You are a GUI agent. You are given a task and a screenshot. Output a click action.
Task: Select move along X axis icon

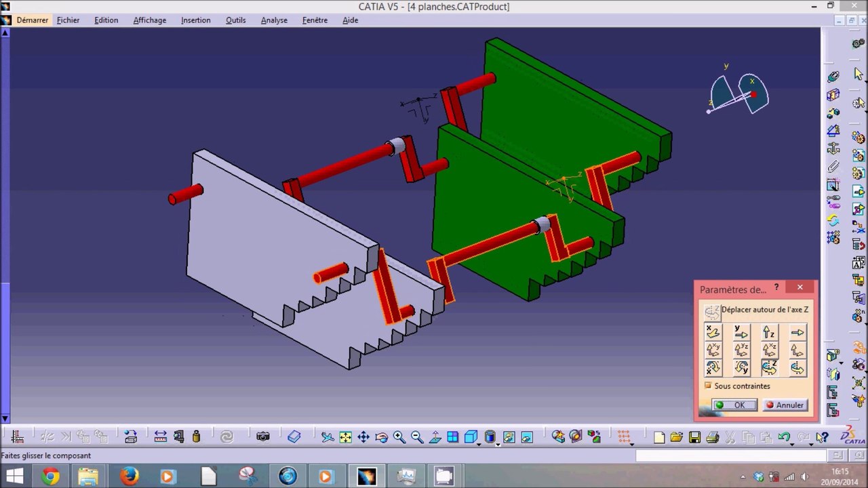tap(713, 332)
